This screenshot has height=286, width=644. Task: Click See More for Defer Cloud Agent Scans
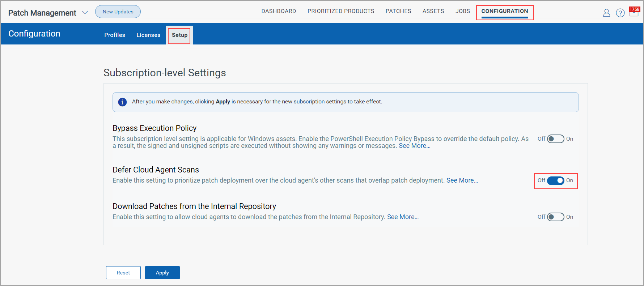pos(462,180)
